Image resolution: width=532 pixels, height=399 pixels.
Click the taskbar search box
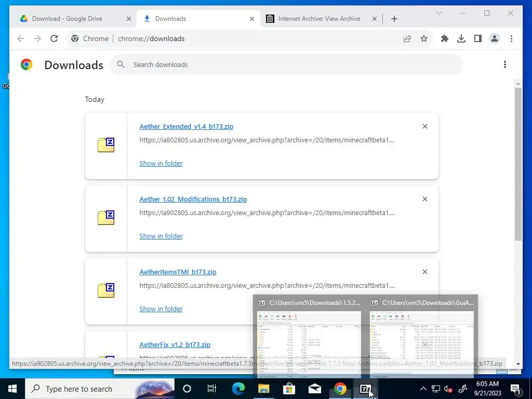click(100, 389)
